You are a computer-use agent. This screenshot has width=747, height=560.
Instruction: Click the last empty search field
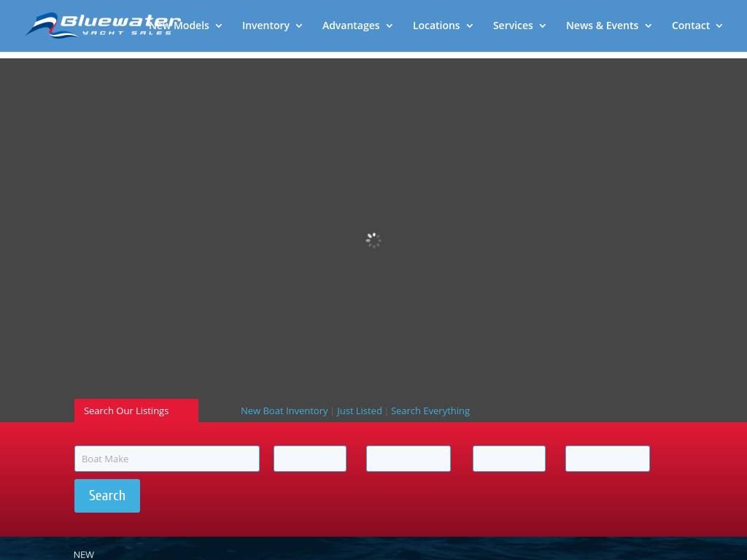[x=607, y=459]
